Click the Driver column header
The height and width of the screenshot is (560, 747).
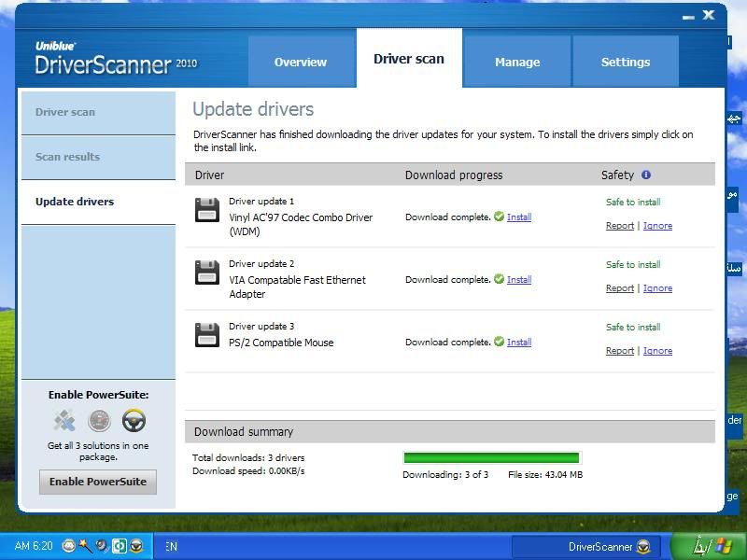click(209, 175)
